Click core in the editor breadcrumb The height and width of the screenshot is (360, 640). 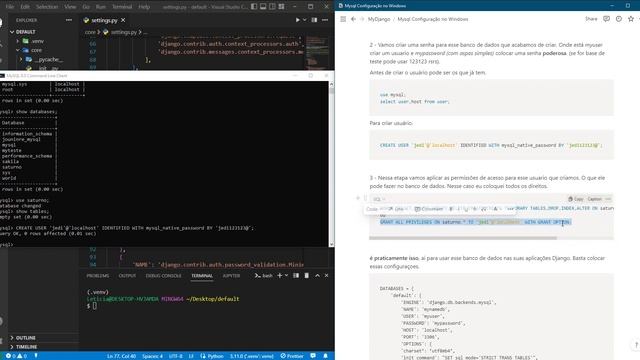tap(90, 32)
